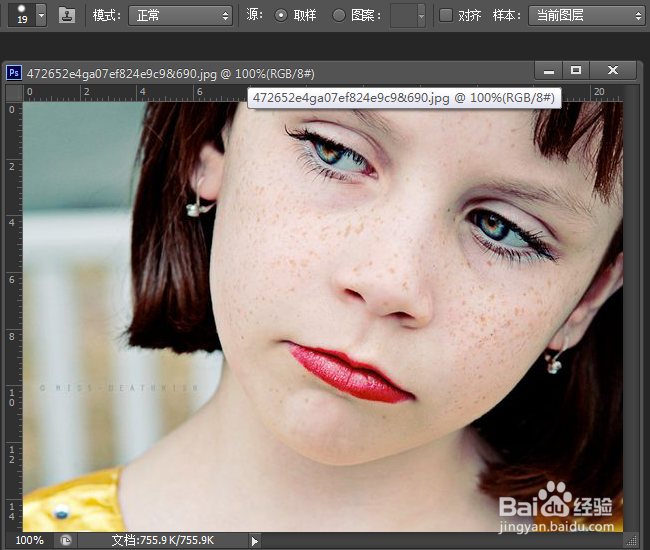Viewport: 650px width, 550px height.
Task: Open the brush preset picker showing size 19
Action: 41,15
